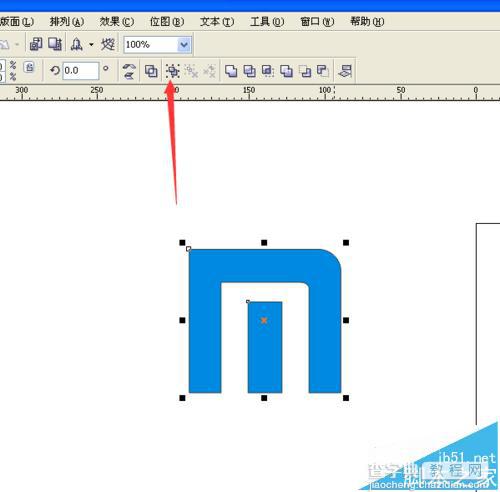Click the Trim shaping icon

tap(249, 71)
